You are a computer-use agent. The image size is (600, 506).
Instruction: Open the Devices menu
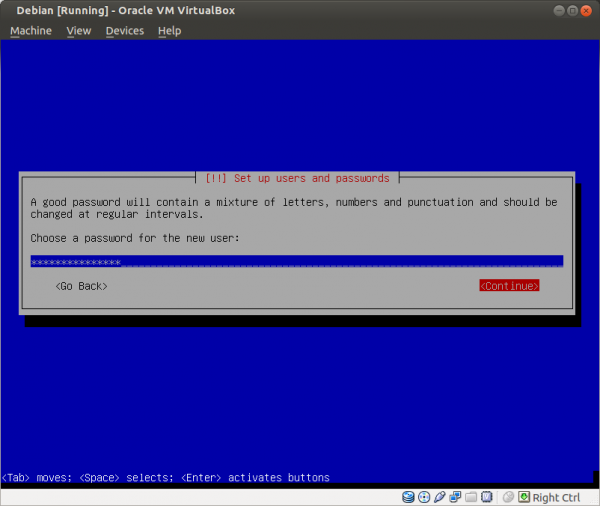(125, 31)
